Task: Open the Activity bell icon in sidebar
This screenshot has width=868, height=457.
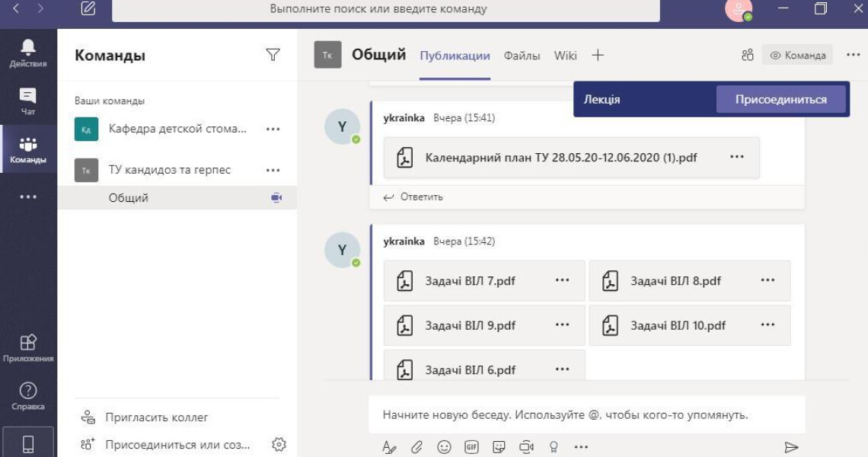Action: coord(28,52)
